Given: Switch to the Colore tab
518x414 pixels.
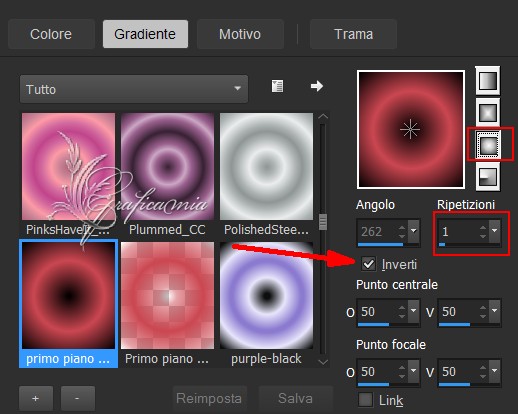Looking at the screenshot, I should (x=51, y=34).
